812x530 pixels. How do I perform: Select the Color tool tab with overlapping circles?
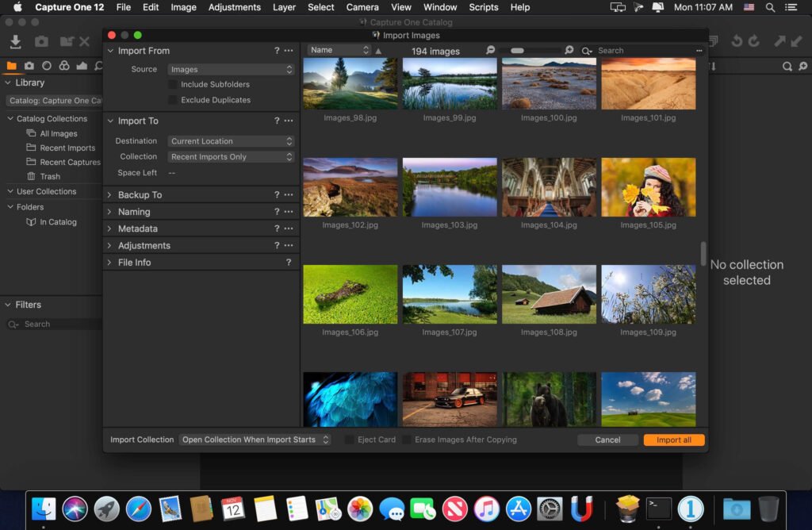(x=64, y=66)
